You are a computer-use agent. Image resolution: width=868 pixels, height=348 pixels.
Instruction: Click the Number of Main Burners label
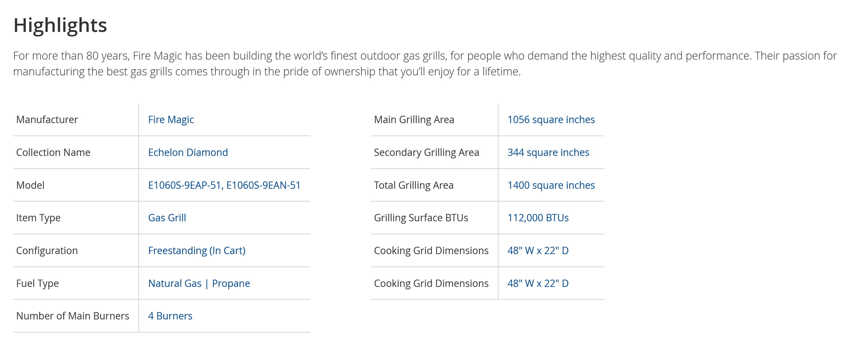pos(73,315)
